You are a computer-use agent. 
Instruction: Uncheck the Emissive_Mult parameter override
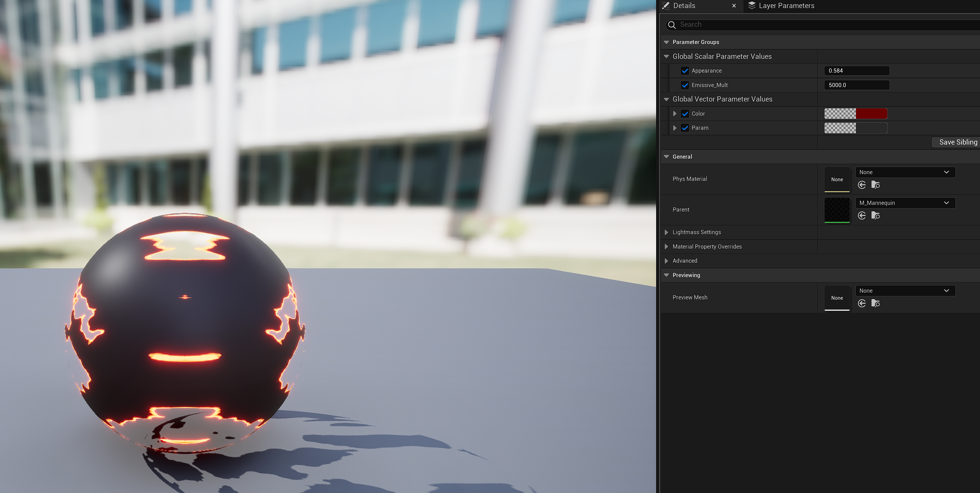685,85
